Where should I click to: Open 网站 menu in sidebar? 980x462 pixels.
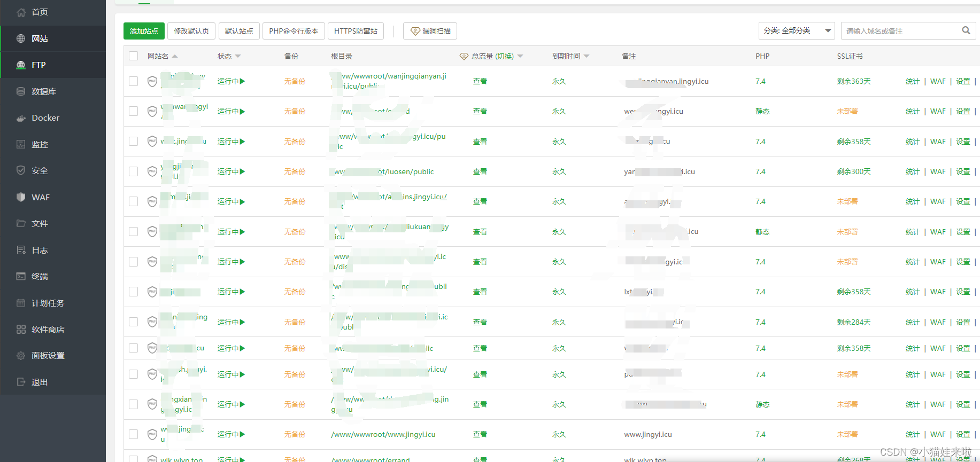tap(53, 38)
